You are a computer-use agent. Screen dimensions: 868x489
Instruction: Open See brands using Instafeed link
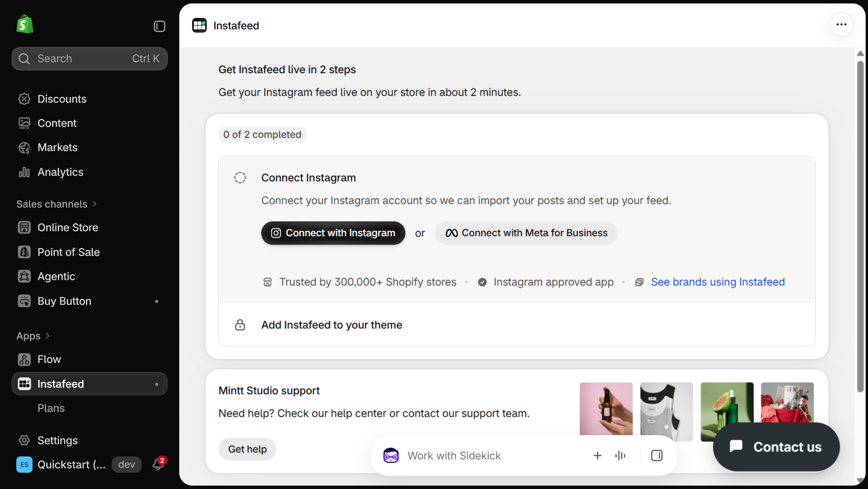coord(718,282)
